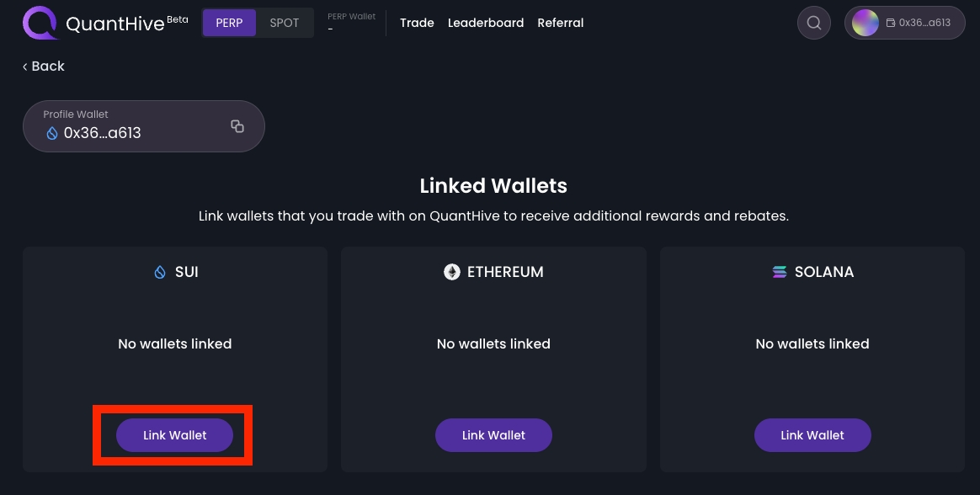Click the PERP Wallet balance display
980x495 pixels.
[351, 23]
